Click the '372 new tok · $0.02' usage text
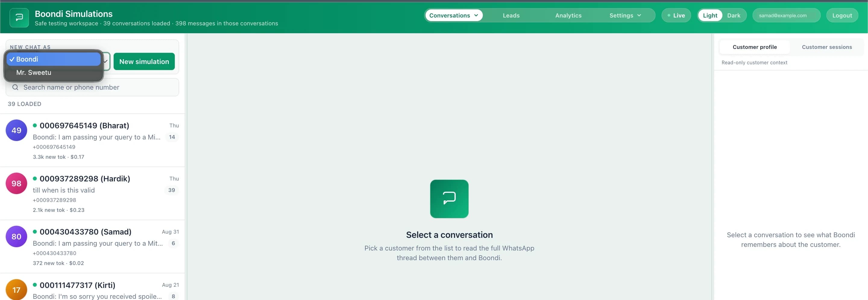 click(58, 263)
